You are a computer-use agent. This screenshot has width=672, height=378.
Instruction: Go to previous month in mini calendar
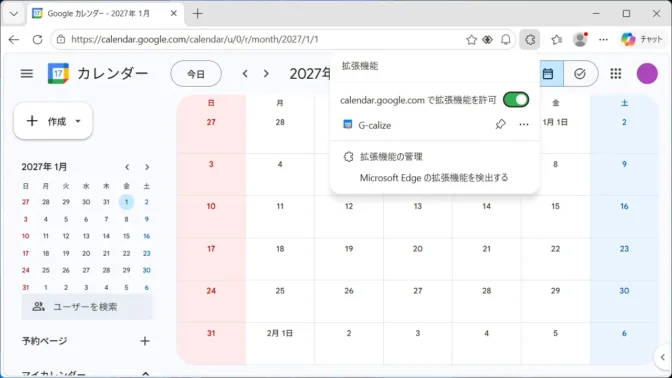click(127, 167)
